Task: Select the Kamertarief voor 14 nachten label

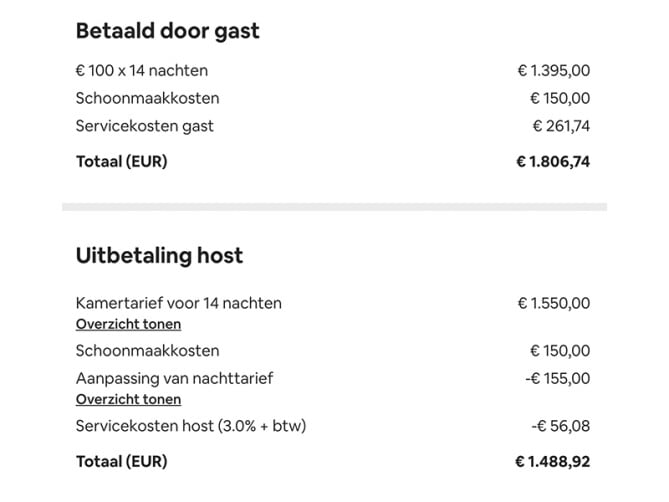Action: click(178, 303)
